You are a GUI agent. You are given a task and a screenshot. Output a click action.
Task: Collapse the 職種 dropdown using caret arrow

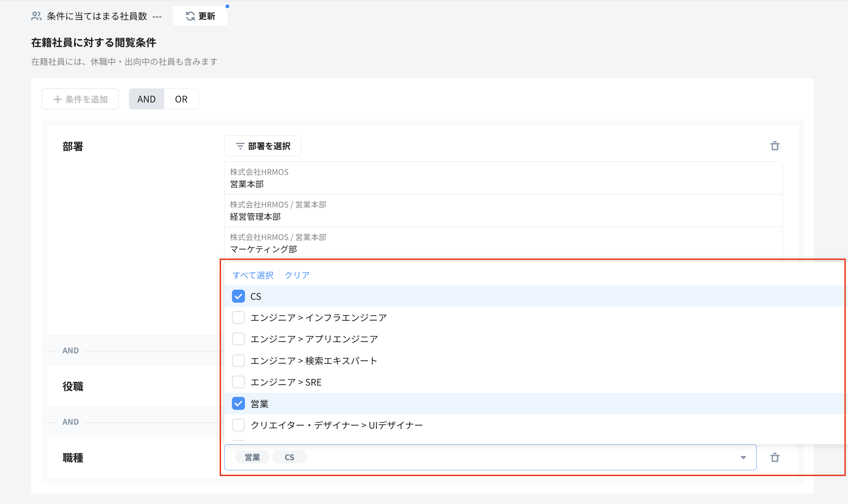click(x=743, y=457)
